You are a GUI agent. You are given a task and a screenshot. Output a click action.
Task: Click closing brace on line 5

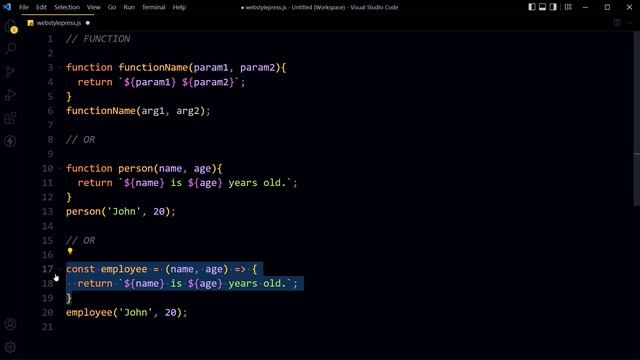tap(69, 96)
